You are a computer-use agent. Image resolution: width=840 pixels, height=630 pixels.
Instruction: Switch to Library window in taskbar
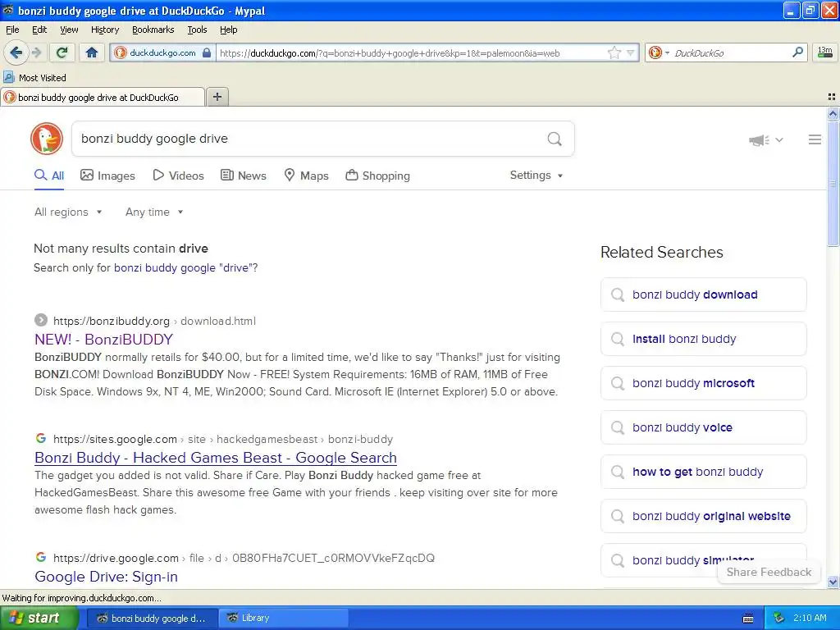pos(282,618)
